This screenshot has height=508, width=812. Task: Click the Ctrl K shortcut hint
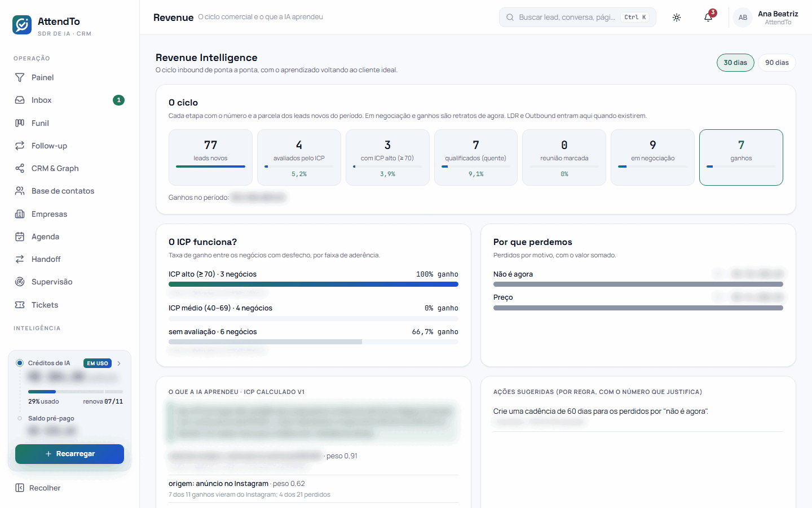pyautogui.click(x=635, y=17)
